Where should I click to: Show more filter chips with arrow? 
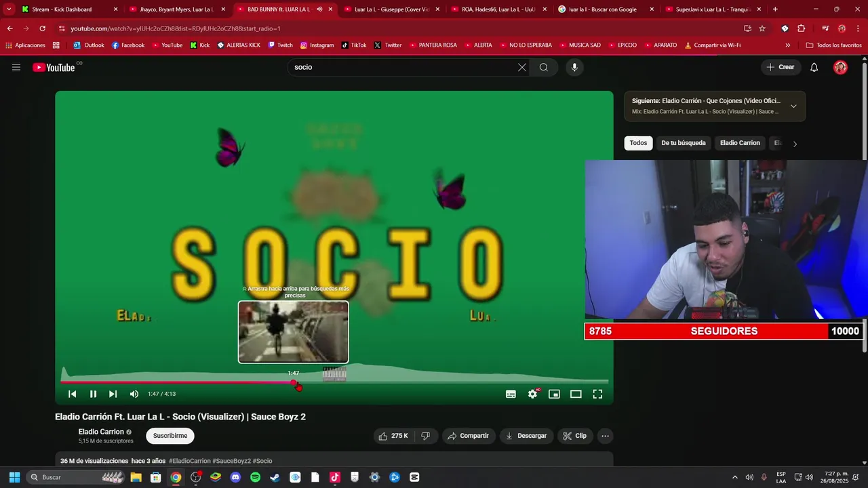coord(795,144)
